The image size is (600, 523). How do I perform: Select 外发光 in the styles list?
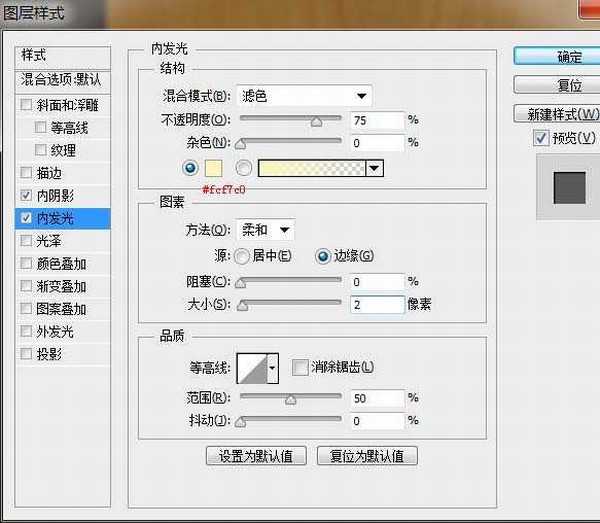pyautogui.click(x=55, y=332)
